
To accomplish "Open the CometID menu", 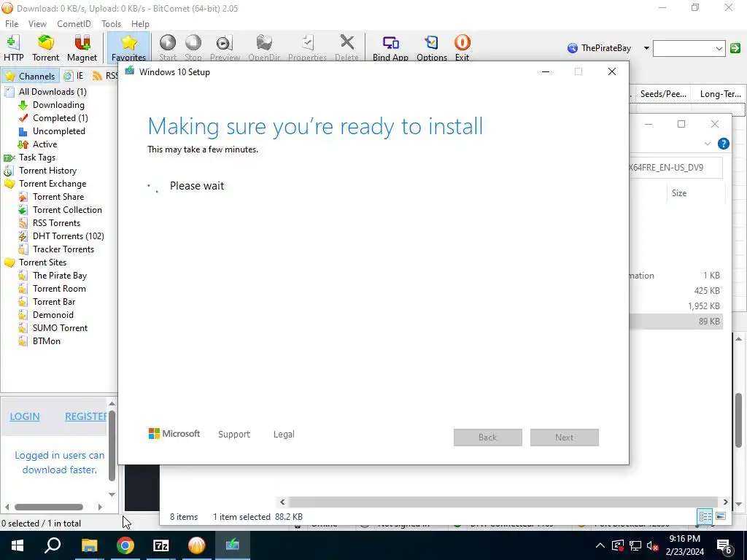I will pyautogui.click(x=74, y=24).
